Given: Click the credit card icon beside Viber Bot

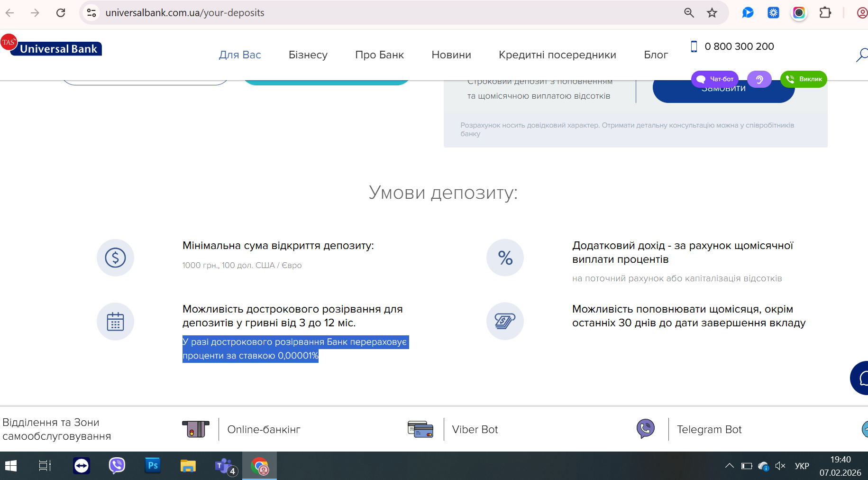Looking at the screenshot, I should click(x=420, y=429).
